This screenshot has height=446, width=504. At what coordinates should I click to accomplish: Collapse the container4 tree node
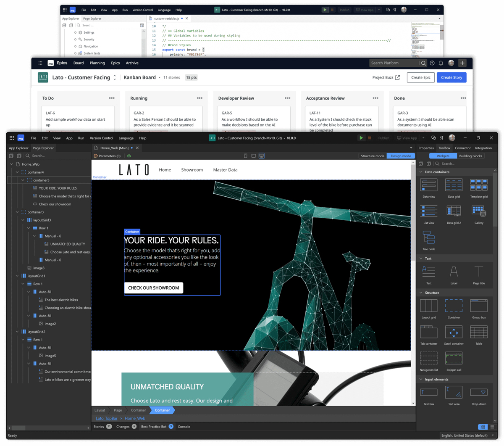[17, 172]
